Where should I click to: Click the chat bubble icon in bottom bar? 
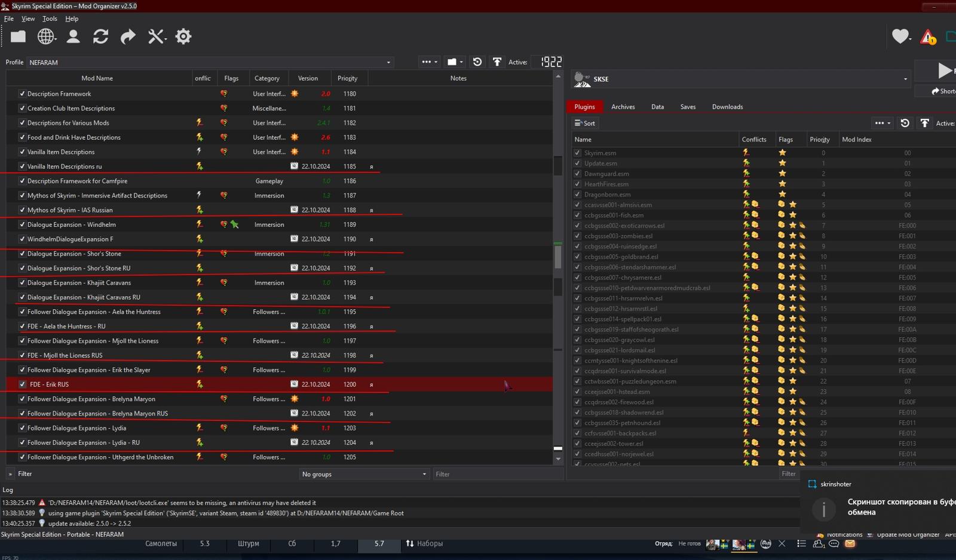[x=834, y=543]
